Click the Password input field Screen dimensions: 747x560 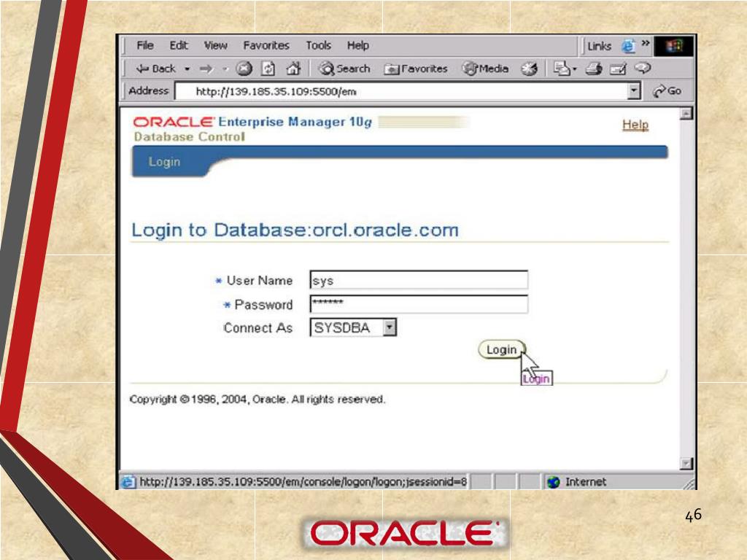click(419, 304)
